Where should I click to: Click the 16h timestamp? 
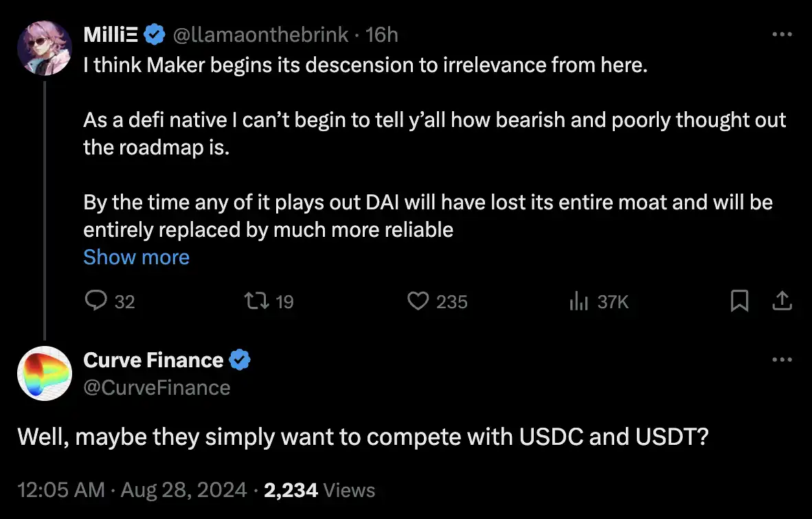pos(383,34)
